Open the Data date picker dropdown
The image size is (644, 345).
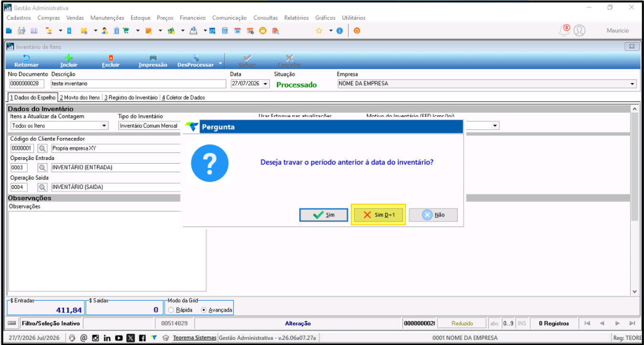tap(266, 84)
